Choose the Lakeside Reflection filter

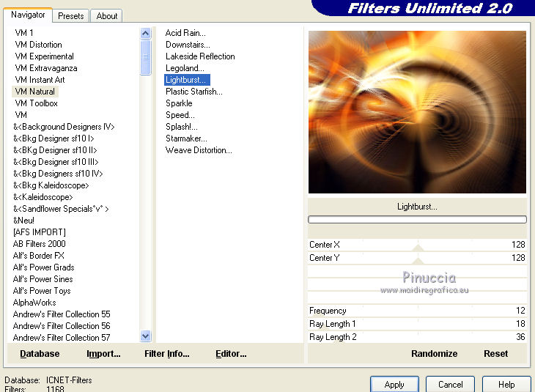[x=200, y=56]
